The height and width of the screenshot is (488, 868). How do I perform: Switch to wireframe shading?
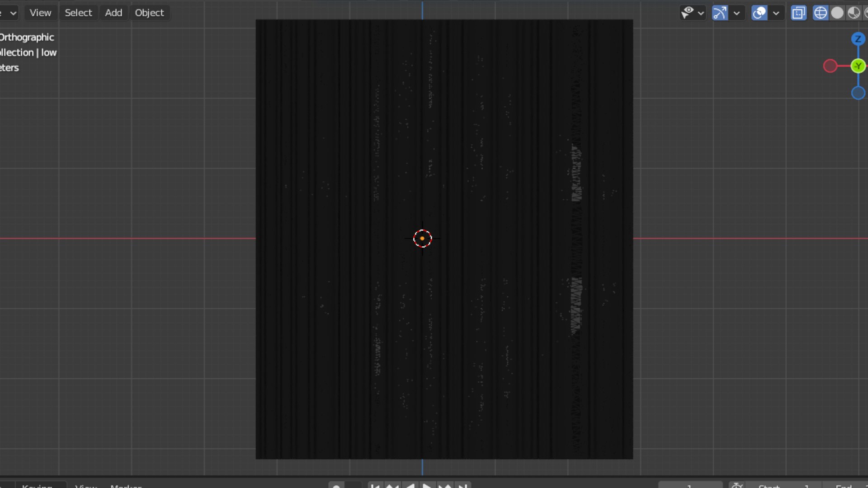click(820, 13)
